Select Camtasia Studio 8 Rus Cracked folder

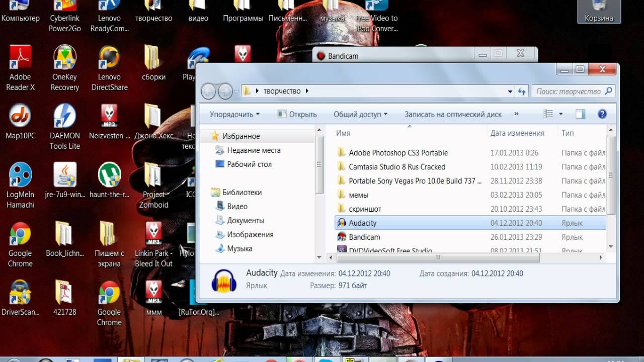tap(470, 167)
